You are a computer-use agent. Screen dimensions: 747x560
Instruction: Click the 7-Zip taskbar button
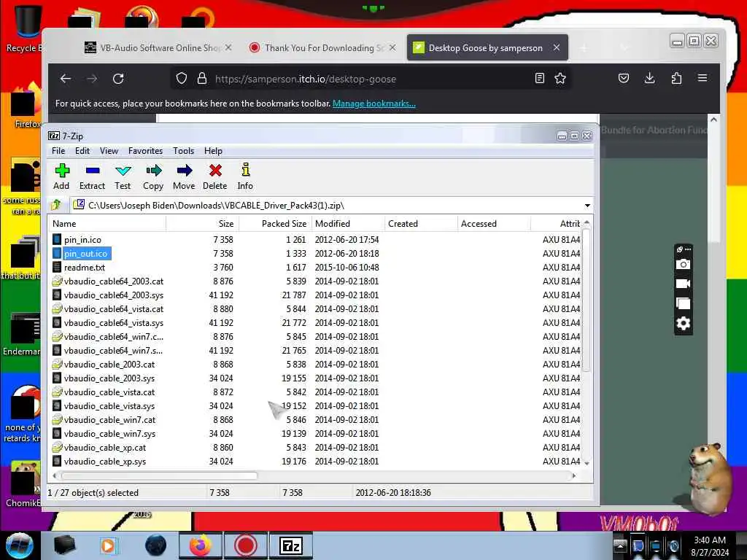[x=291, y=545]
